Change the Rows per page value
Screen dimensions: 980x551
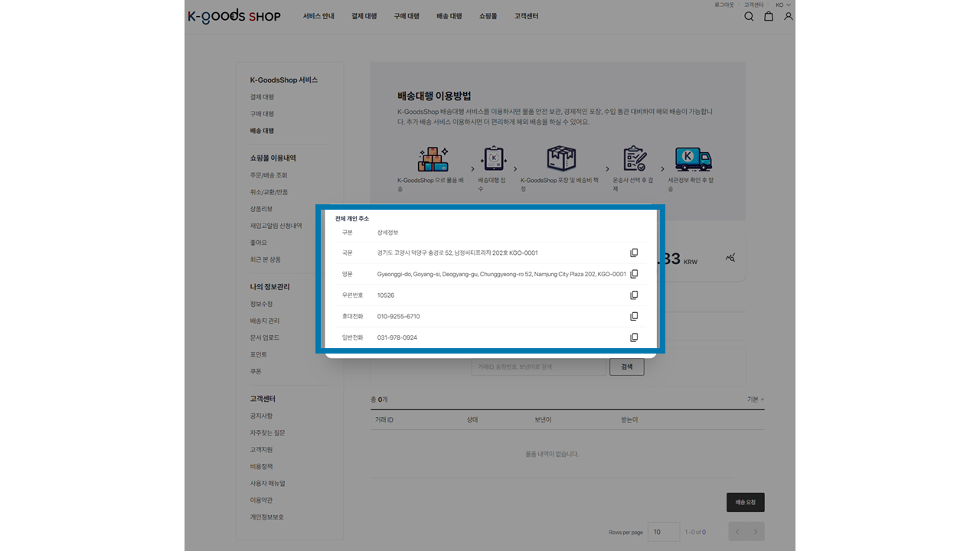coord(663,532)
